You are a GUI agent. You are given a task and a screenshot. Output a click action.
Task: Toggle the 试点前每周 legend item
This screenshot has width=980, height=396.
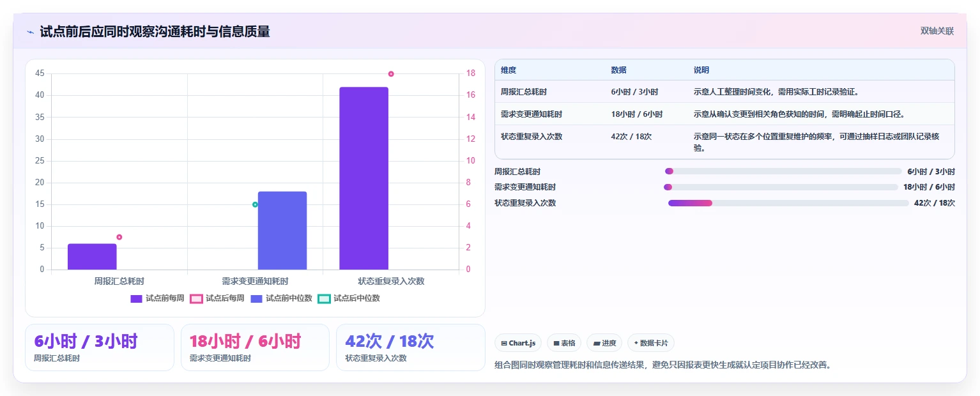pos(157,298)
